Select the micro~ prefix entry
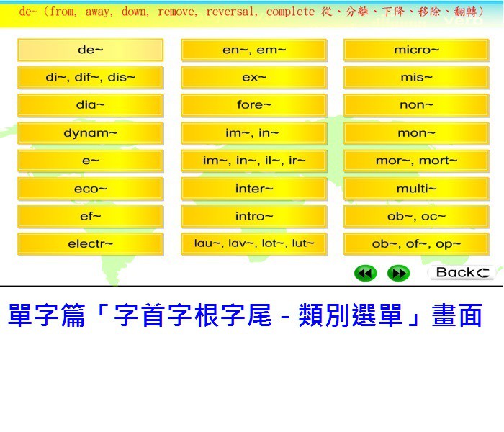 [x=416, y=50]
